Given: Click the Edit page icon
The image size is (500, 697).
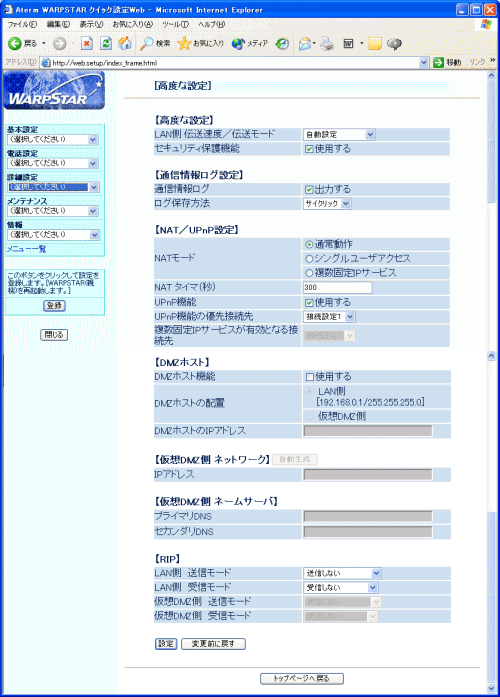Looking at the screenshot, I should coord(348,43).
